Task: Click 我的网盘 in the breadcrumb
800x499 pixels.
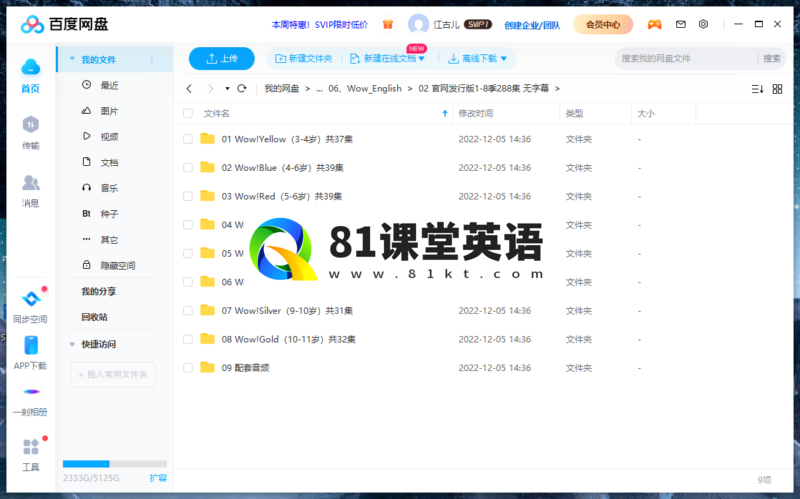Action: coord(282,89)
